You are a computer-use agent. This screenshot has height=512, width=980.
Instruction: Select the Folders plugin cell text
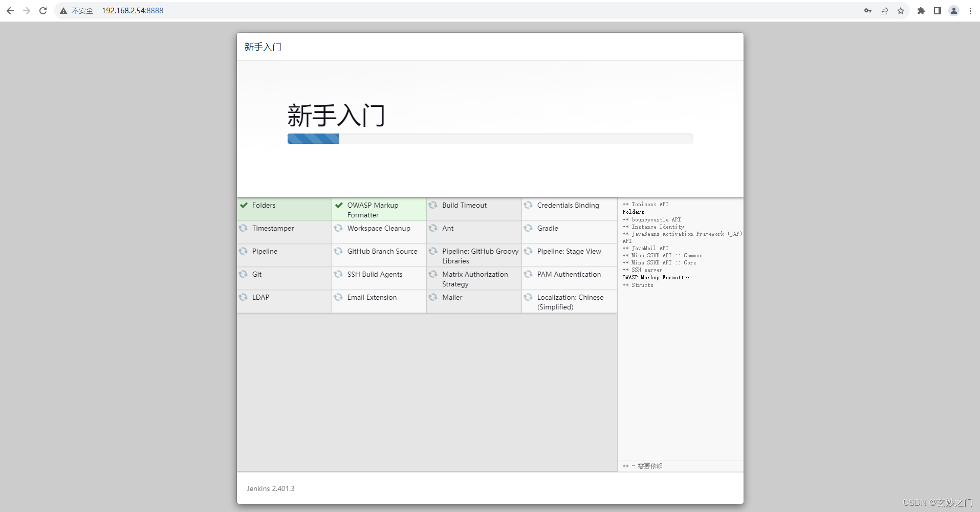(x=264, y=205)
